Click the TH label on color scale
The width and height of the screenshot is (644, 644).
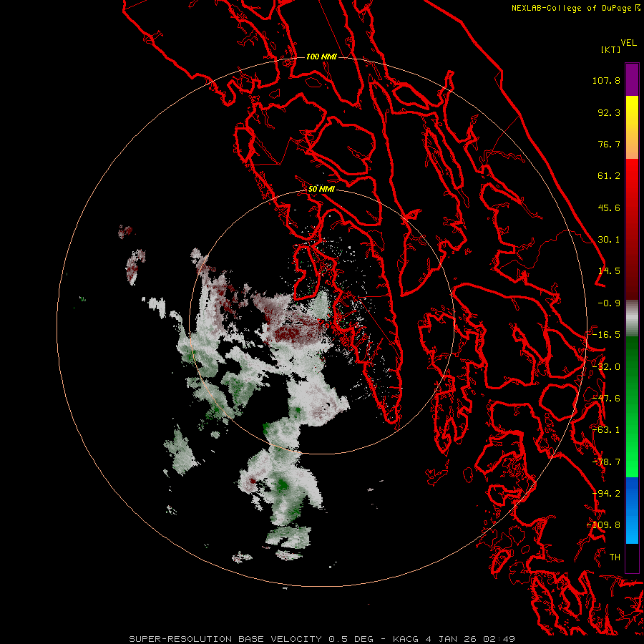click(x=615, y=557)
